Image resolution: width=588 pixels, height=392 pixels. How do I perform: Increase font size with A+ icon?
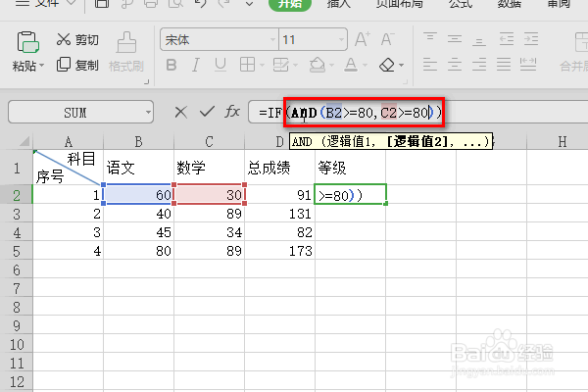click(x=363, y=39)
